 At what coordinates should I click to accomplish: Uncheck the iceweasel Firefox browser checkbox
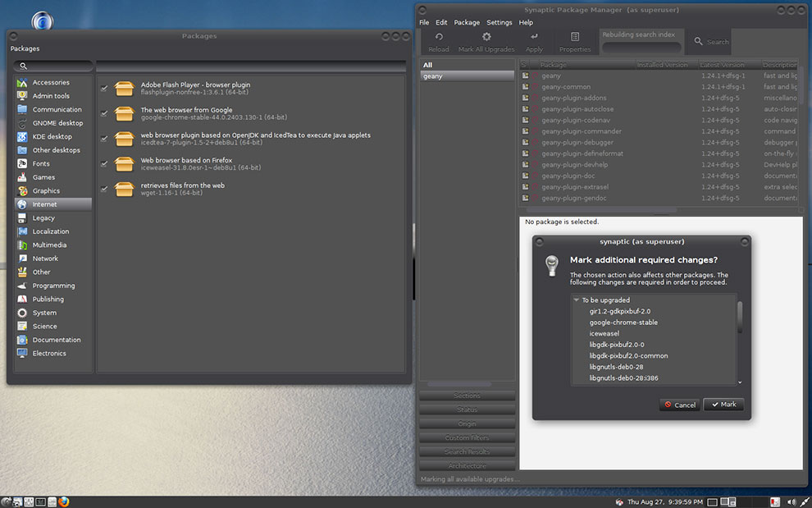click(104, 164)
